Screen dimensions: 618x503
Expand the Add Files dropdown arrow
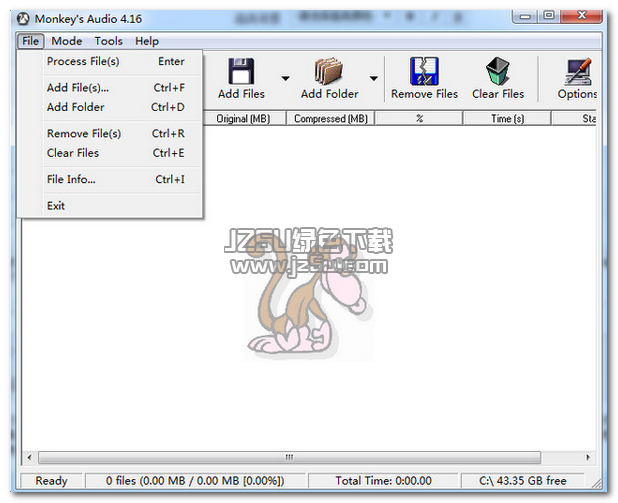point(286,78)
